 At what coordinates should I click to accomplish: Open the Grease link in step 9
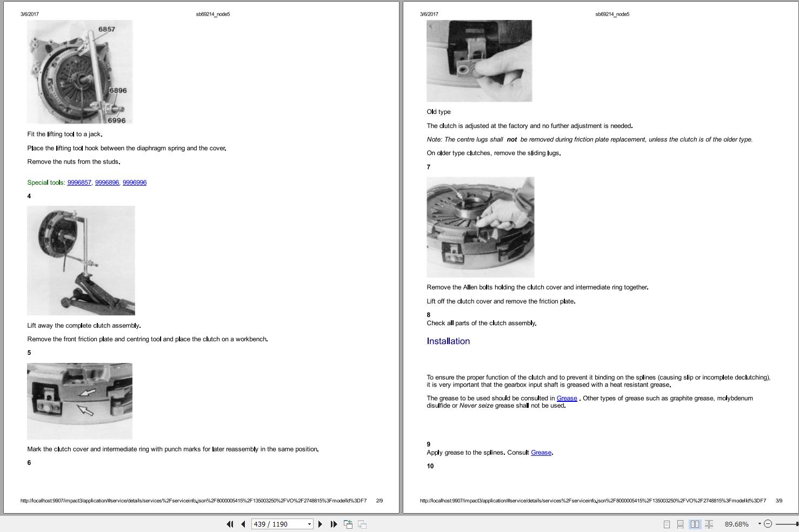pos(541,453)
